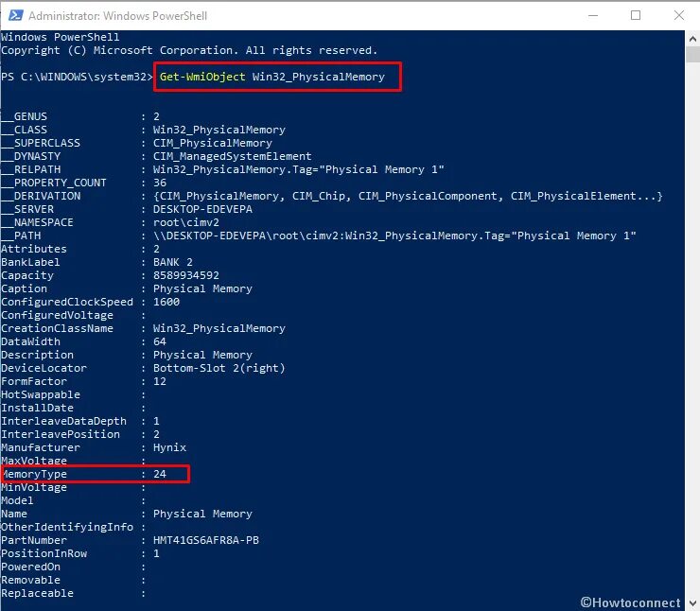Click the __GENUS property label
The image size is (700, 611).
[x=24, y=116]
